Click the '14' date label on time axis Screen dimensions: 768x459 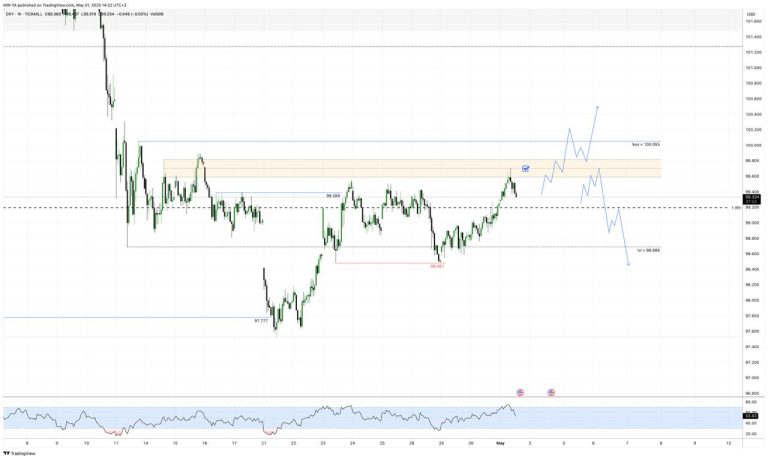tap(145, 443)
